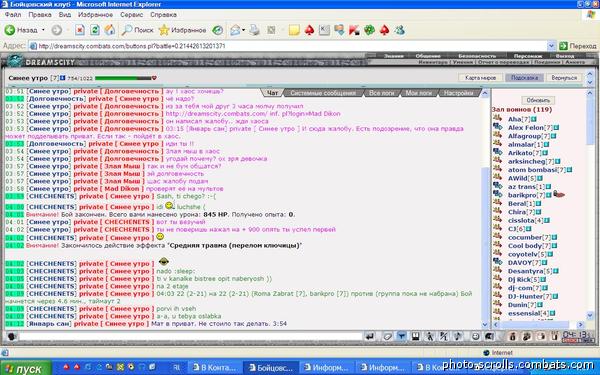The image size is (600, 375).
Task: Click the address bar URL field
Action: pos(287,46)
